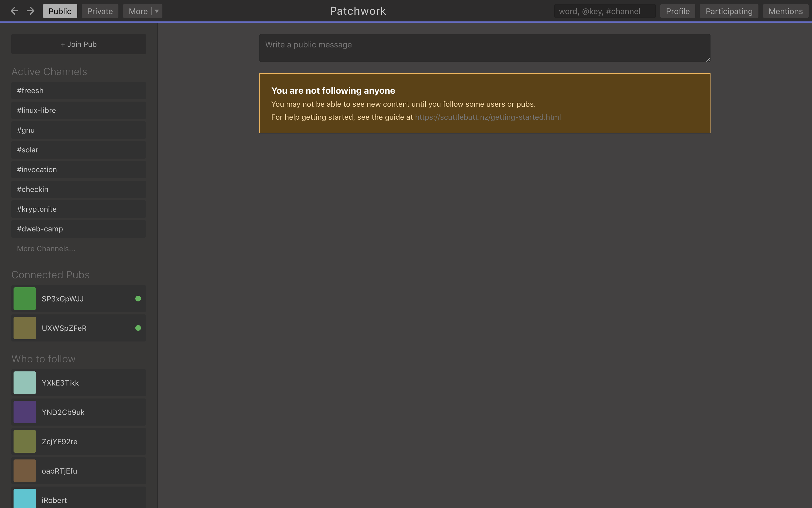Click the pale teal avatar of YXkE3Tikk
The width and height of the screenshot is (812, 508).
pyautogui.click(x=25, y=383)
